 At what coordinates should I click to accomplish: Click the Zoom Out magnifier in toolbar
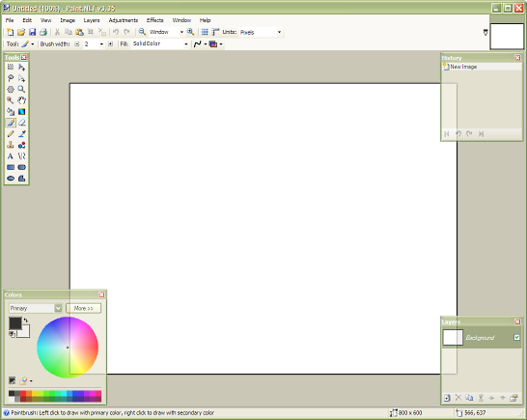click(x=142, y=32)
